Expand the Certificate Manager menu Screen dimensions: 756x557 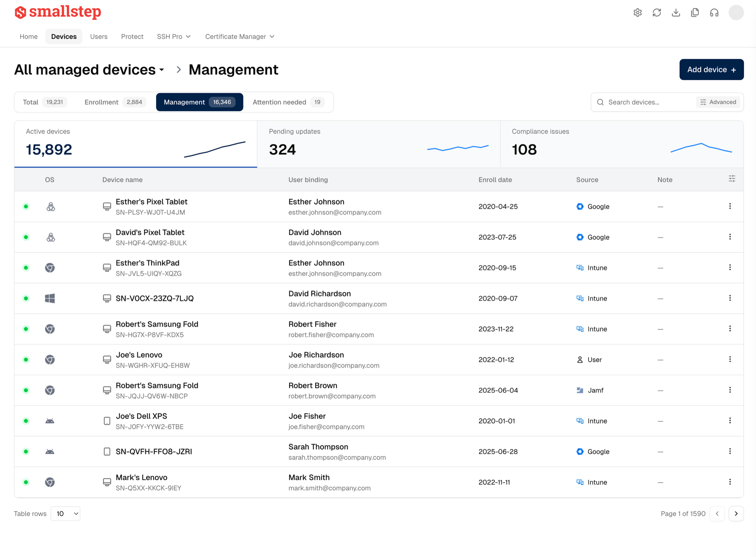tap(240, 37)
